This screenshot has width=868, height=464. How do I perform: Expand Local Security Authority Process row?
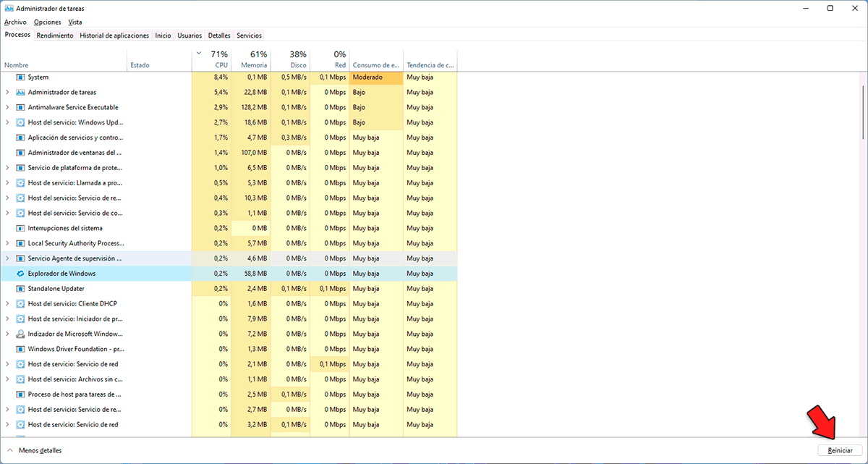(x=7, y=243)
